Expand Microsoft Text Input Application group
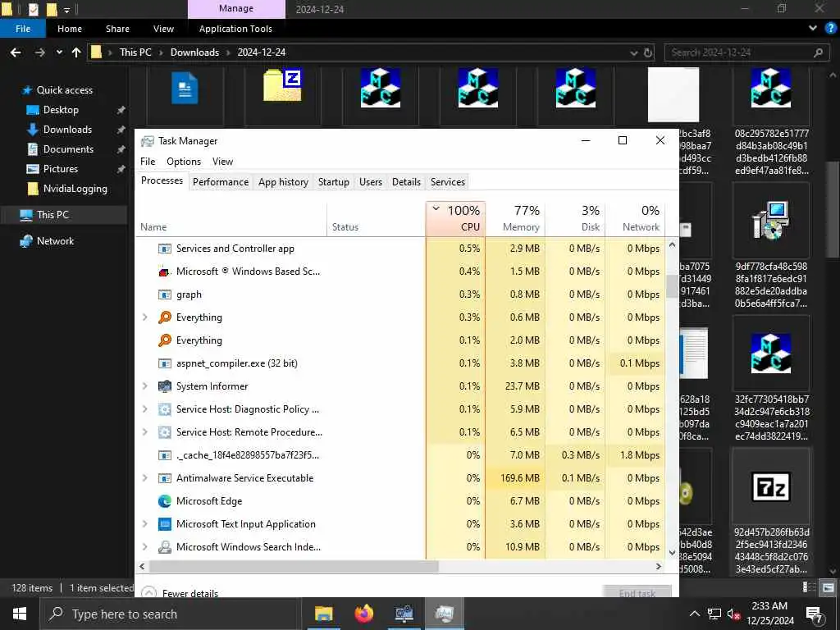Image resolution: width=840 pixels, height=630 pixels. (x=144, y=524)
